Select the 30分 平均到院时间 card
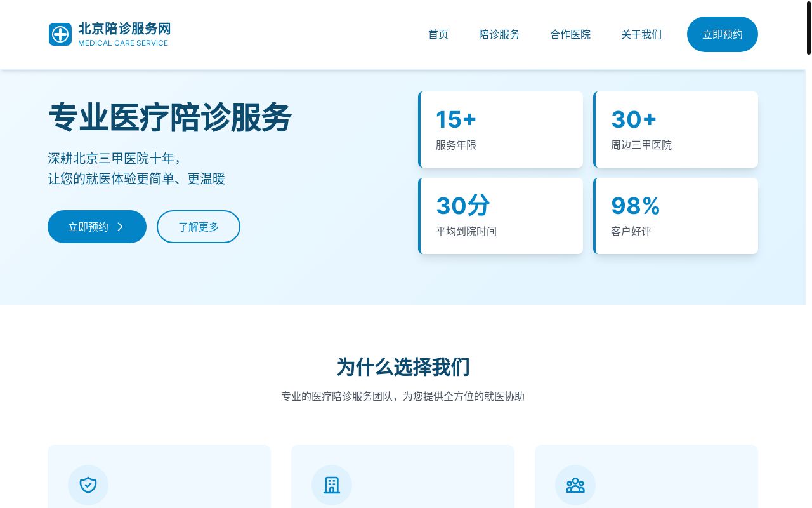Screen dimensions: 812x508 tap(501, 216)
